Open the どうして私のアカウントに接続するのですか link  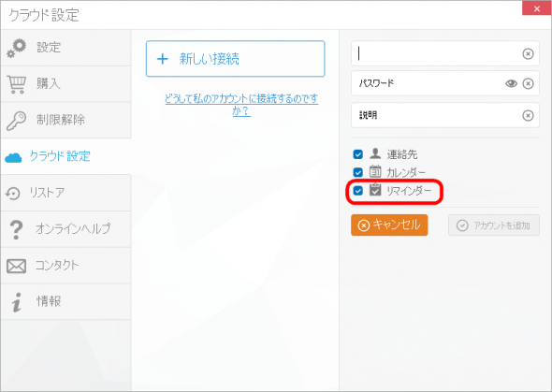point(241,105)
